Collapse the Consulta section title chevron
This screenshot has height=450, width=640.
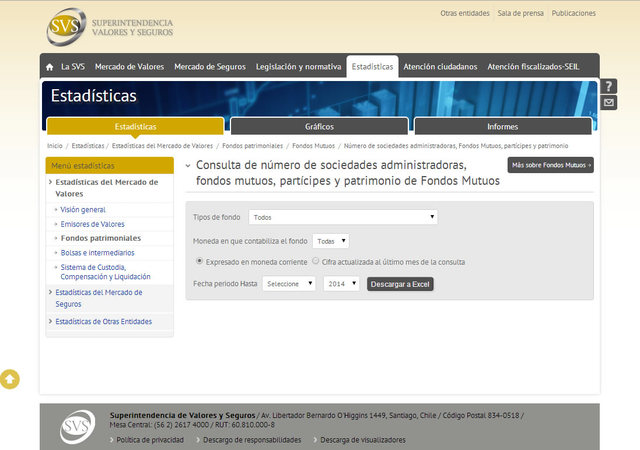pyautogui.click(x=188, y=166)
